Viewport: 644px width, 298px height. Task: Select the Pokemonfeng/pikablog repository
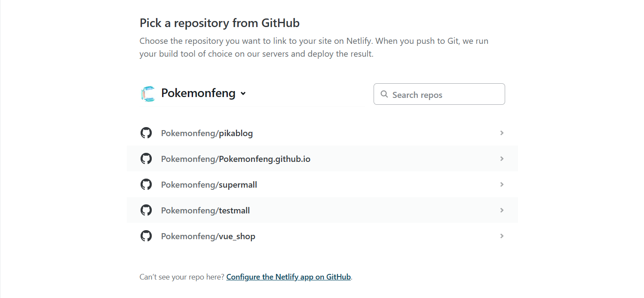pyautogui.click(x=322, y=133)
